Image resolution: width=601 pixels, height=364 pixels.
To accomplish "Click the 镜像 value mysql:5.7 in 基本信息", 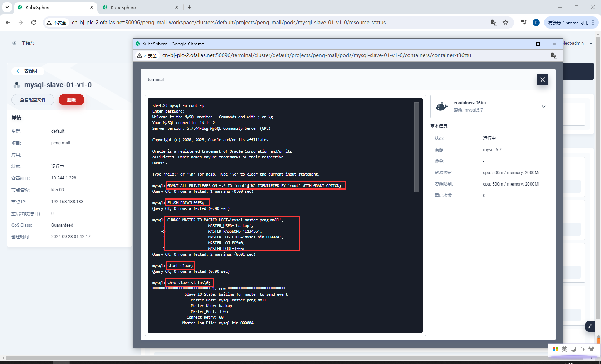I will (492, 150).
